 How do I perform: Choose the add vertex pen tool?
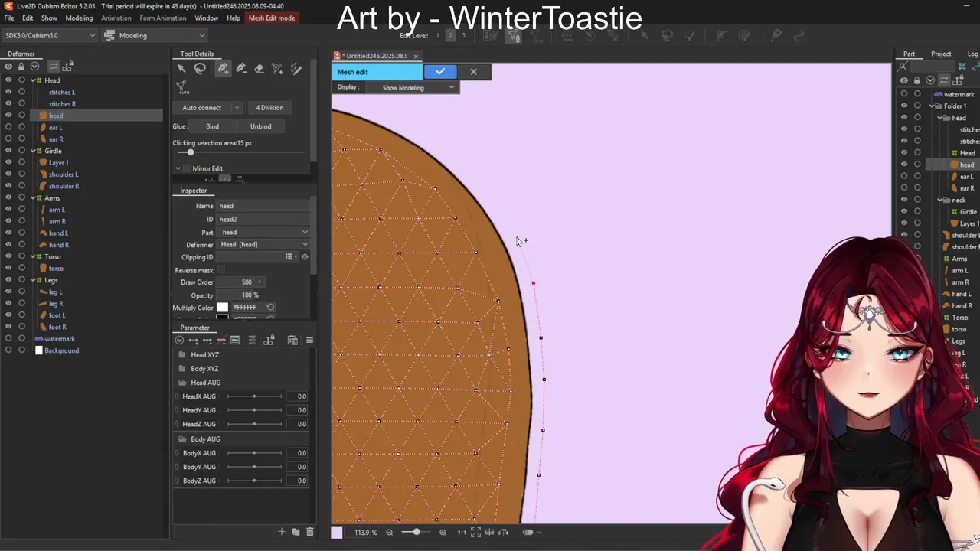[223, 68]
